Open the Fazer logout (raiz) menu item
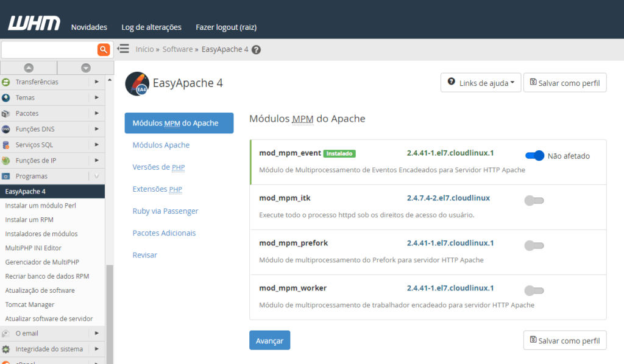Viewport: 624px width, 364px height. pos(225,27)
